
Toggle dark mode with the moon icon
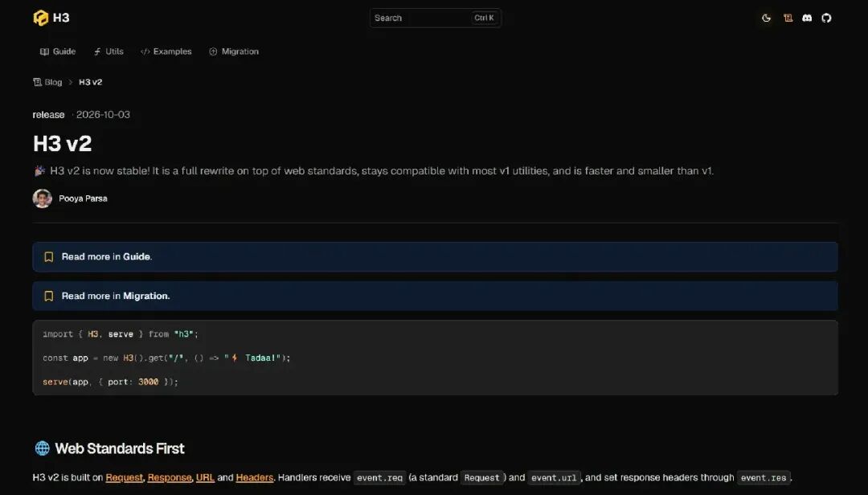[766, 18]
